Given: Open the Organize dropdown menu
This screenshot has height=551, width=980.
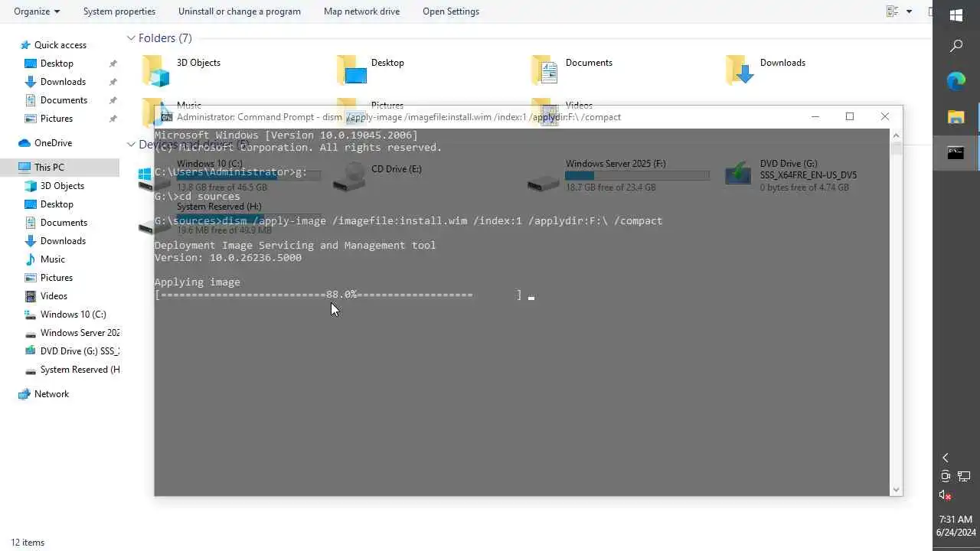Looking at the screenshot, I should click(x=37, y=11).
